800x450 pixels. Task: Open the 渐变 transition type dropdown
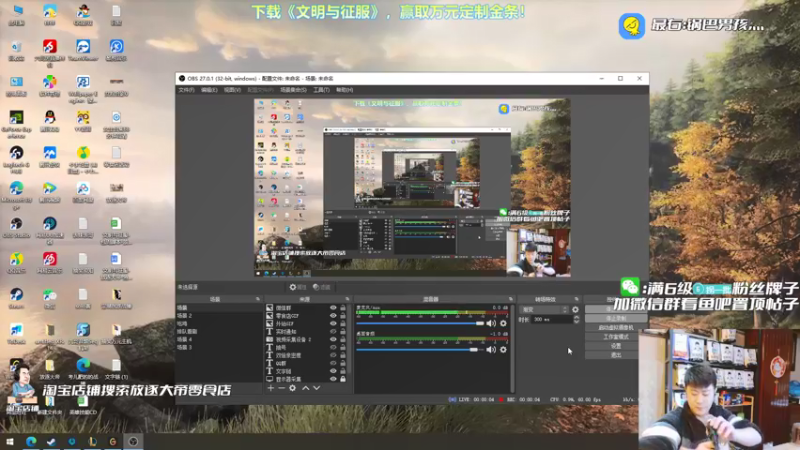[x=544, y=310]
